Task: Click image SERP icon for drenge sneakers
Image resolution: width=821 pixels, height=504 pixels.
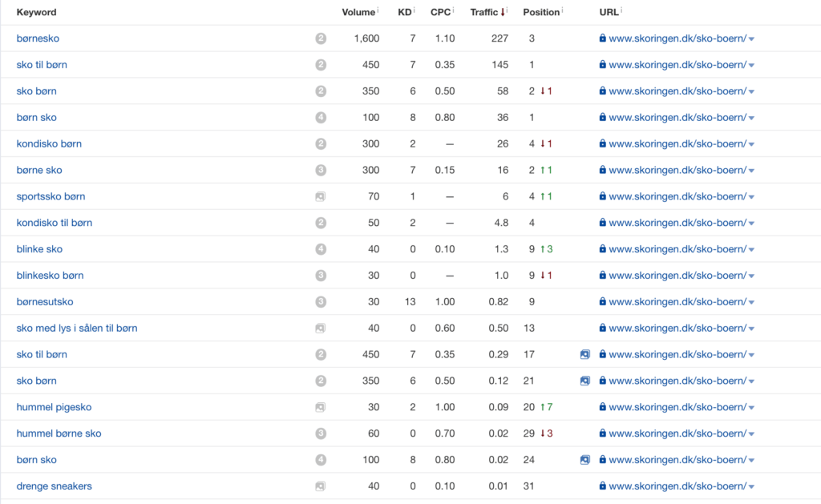Action: click(321, 486)
